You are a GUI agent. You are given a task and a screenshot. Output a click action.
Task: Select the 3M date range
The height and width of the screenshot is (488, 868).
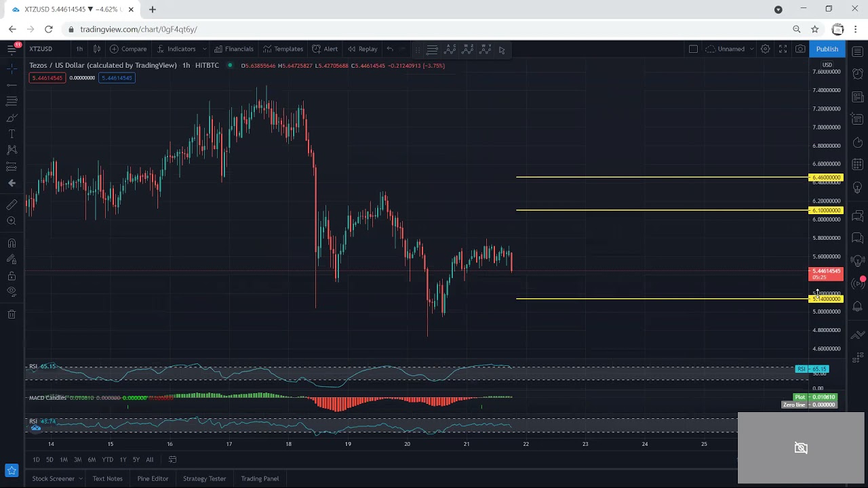tap(77, 460)
